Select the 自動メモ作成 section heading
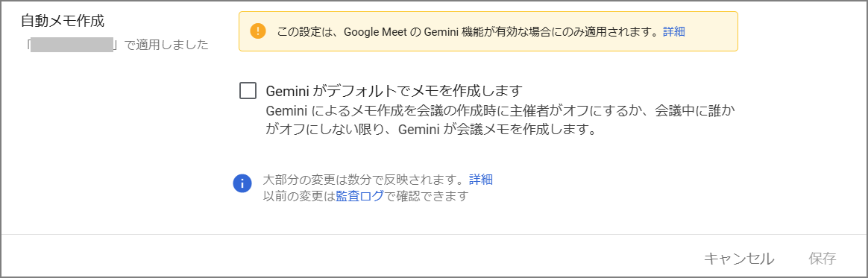 click(63, 21)
